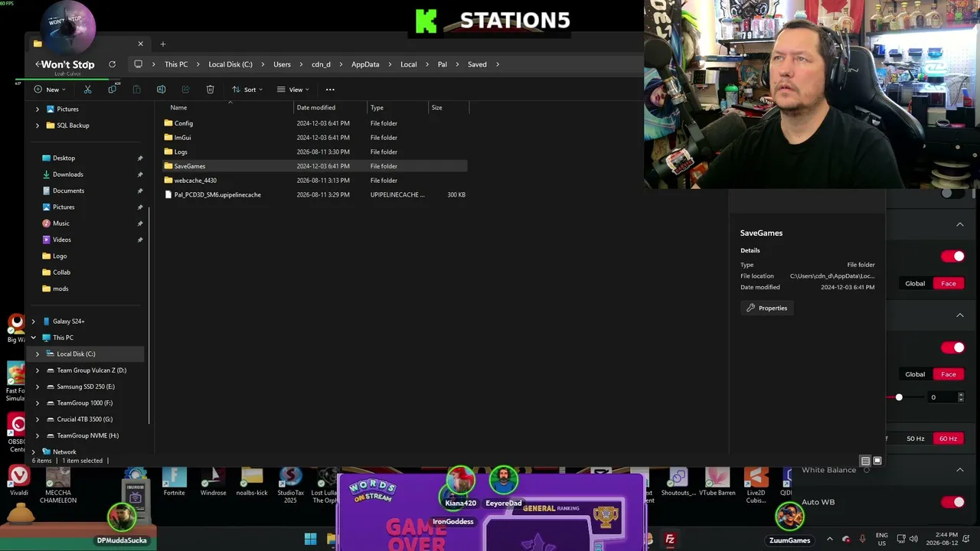Viewport: 980px width, 551px height.
Task: Toggle the switch above the slider's Global/Face selector
Action: [x=952, y=347]
